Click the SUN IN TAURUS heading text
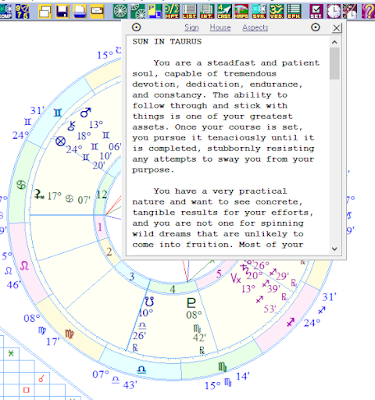Screen dimensions: 375x400 point(167,42)
